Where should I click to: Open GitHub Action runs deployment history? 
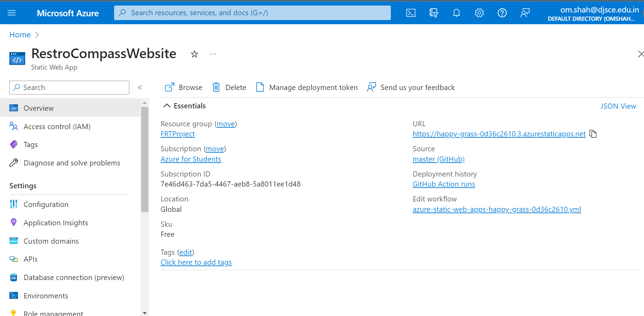pyautogui.click(x=444, y=184)
